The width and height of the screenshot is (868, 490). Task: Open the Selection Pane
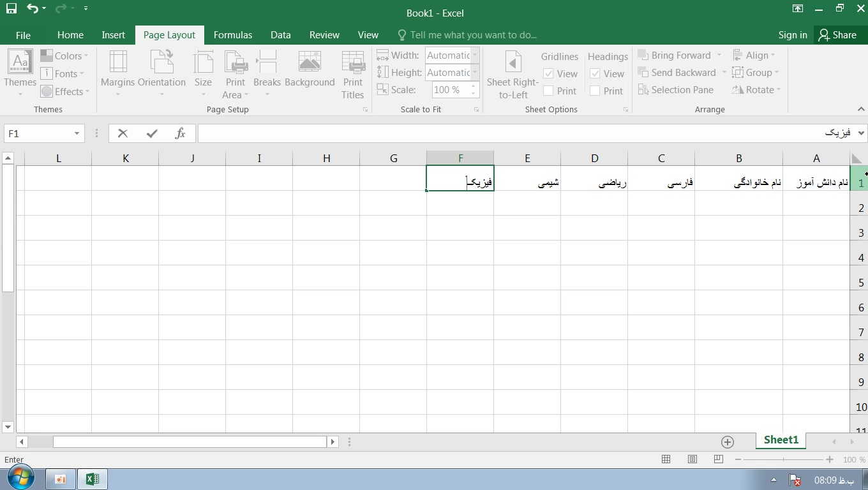tap(675, 90)
